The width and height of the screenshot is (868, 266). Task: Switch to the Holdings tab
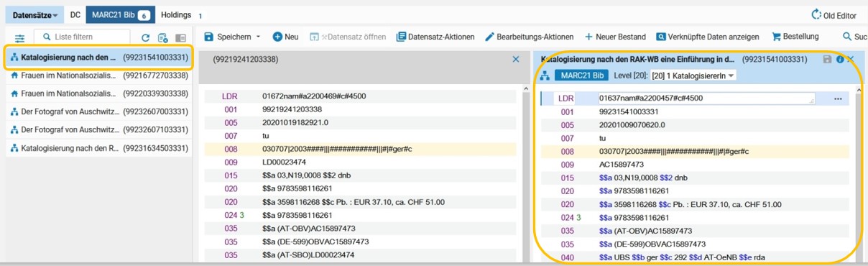click(181, 15)
